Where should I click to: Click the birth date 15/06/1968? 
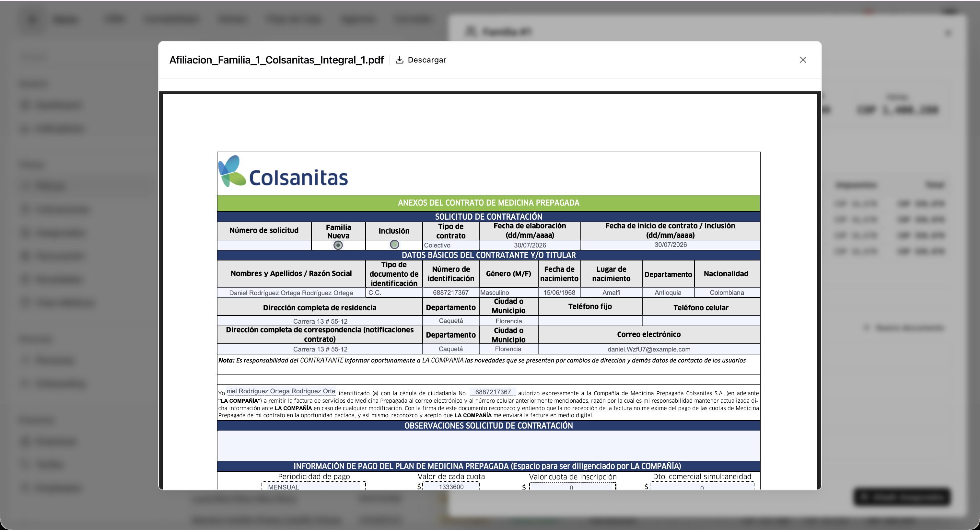(x=559, y=292)
